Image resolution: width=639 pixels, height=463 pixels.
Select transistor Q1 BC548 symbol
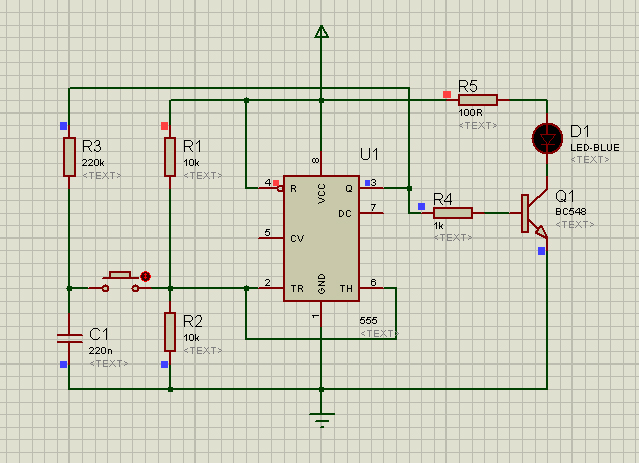point(534,214)
